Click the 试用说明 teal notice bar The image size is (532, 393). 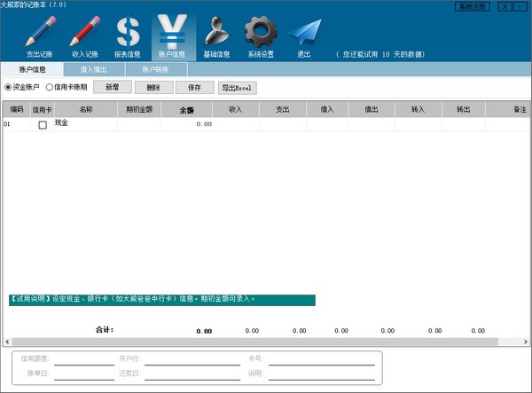tap(162, 300)
